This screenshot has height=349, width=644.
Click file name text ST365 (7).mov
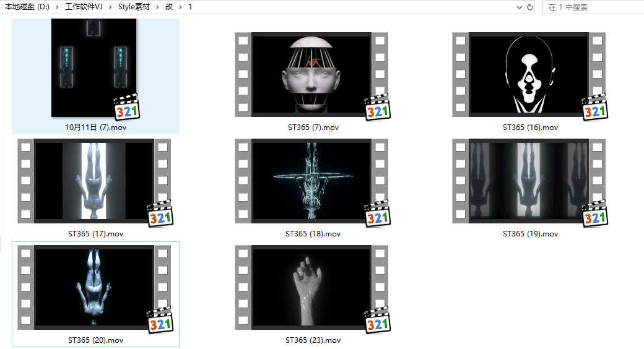click(x=313, y=127)
